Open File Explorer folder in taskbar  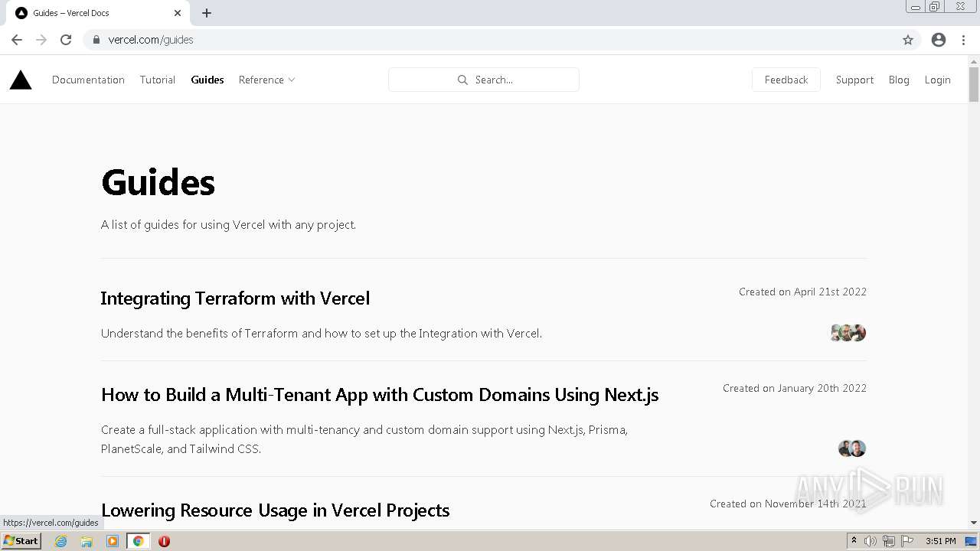click(x=87, y=541)
